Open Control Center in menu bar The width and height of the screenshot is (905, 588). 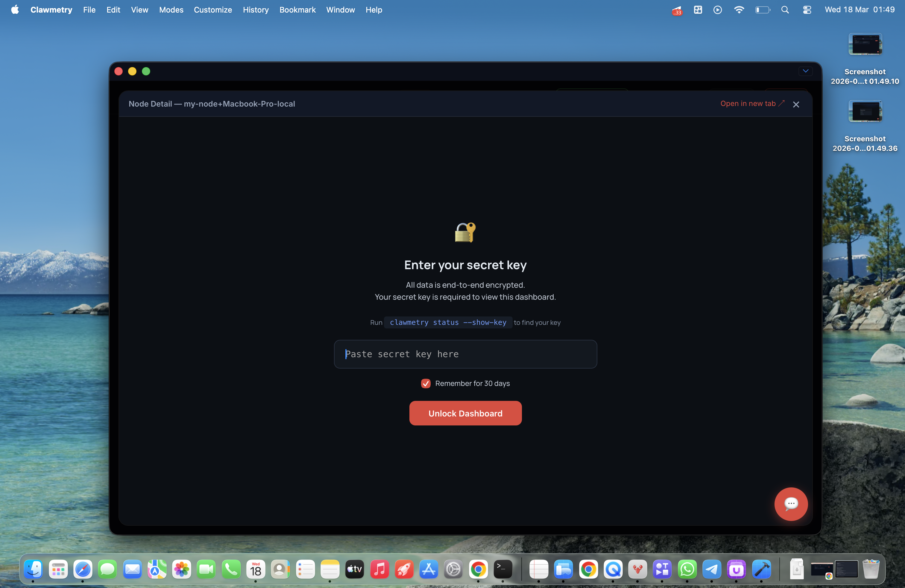click(x=807, y=10)
